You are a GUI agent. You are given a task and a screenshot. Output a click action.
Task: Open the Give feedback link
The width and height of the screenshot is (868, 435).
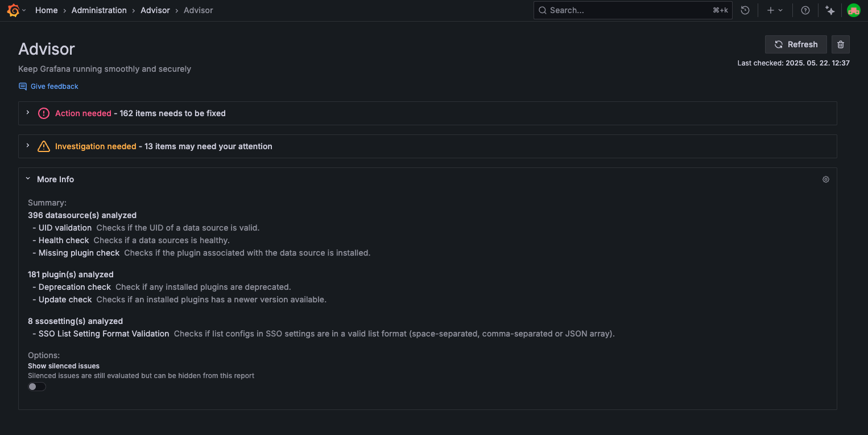coord(53,86)
